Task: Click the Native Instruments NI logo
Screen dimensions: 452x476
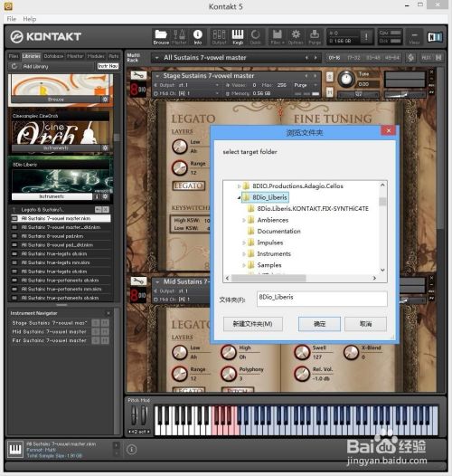Action: (x=435, y=37)
